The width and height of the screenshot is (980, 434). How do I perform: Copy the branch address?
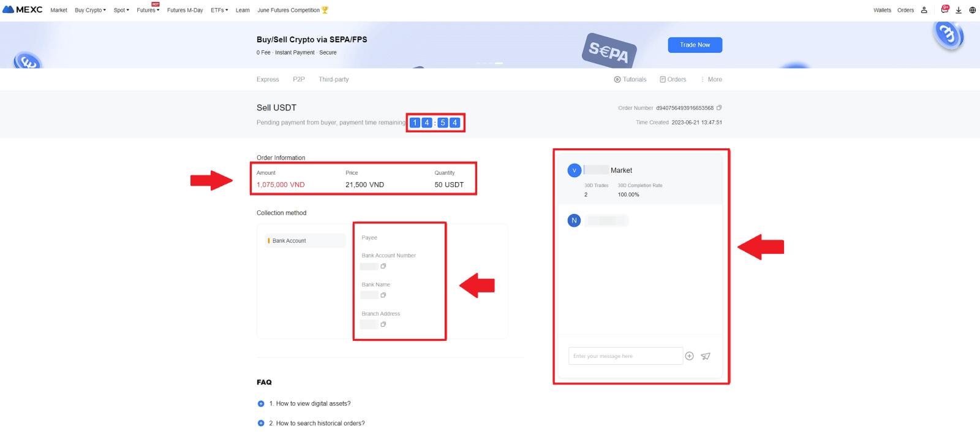[x=383, y=324]
